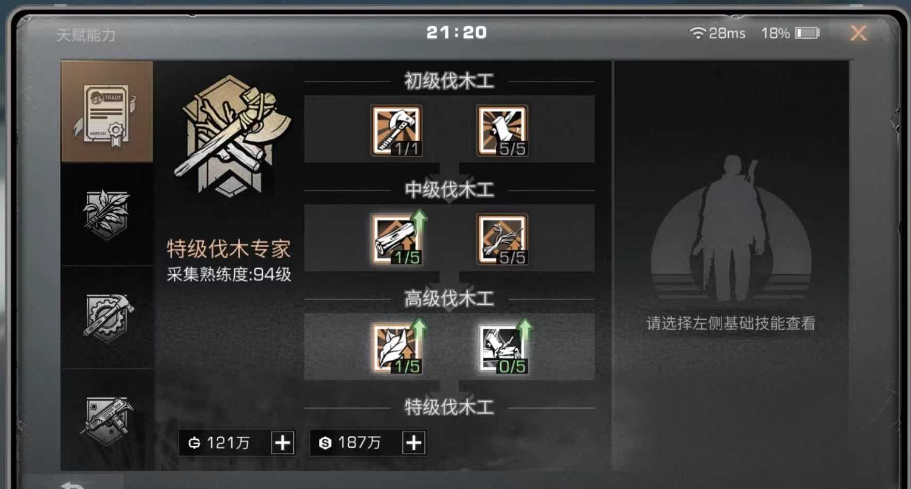Select the beginner lumberjack skill showing 5/5
This screenshot has width=911, height=489.
503,131
